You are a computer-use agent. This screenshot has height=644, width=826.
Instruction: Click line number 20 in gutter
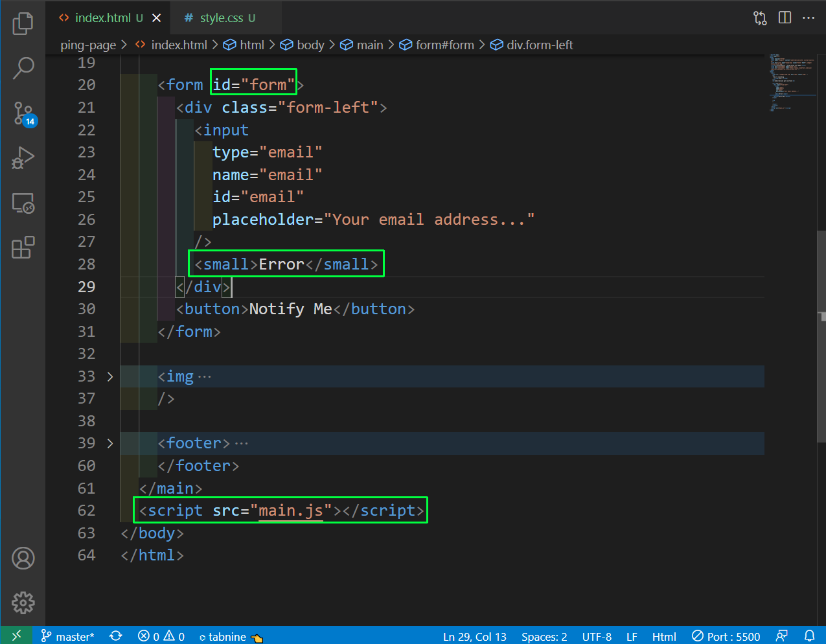[87, 85]
